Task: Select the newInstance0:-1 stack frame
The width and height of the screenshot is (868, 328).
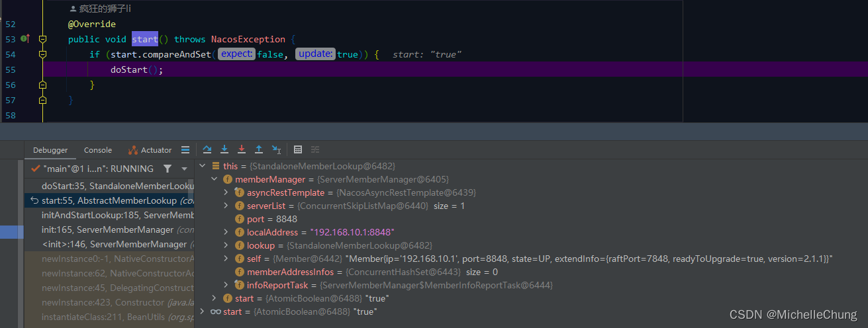Action: pyautogui.click(x=110, y=259)
